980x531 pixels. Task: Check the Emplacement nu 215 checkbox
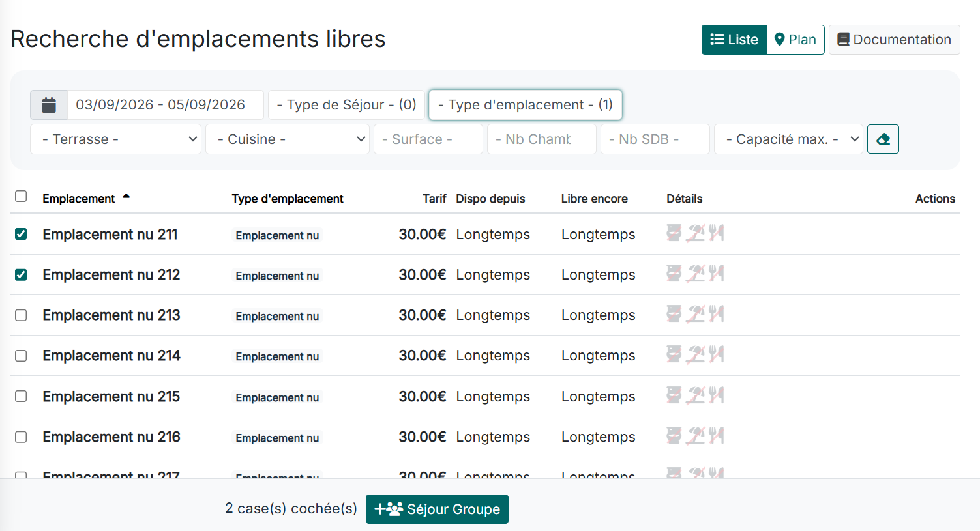pyautogui.click(x=21, y=396)
